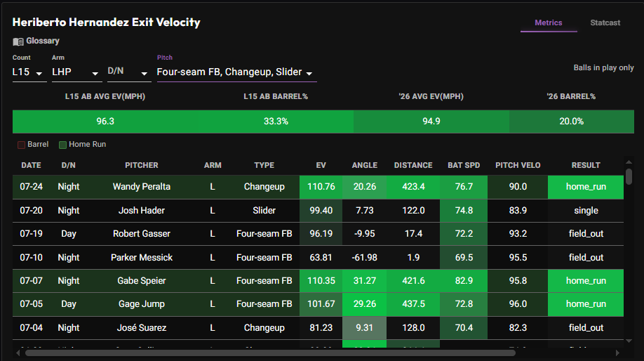This screenshot has height=361, width=644.
Task: Open the Arm LHP dropdown
Action: [x=76, y=72]
